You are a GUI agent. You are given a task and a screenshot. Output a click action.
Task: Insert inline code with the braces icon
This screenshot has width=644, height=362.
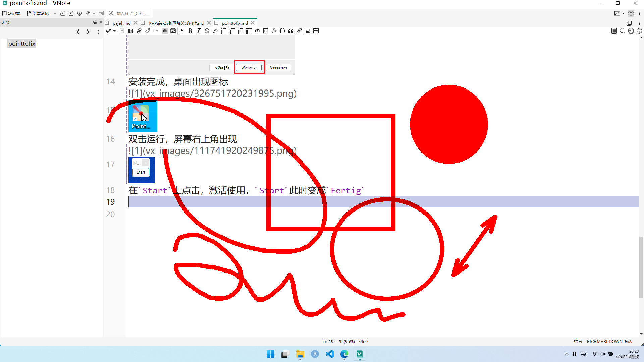(282, 31)
